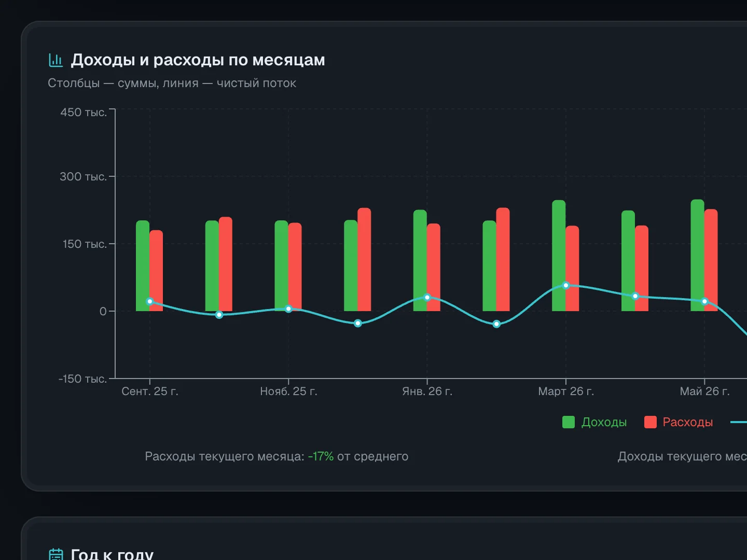The height and width of the screenshot is (560, 747).
Task: Select the green income bar for Март 26 г.
Action: pyautogui.click(x=559, y=256)
